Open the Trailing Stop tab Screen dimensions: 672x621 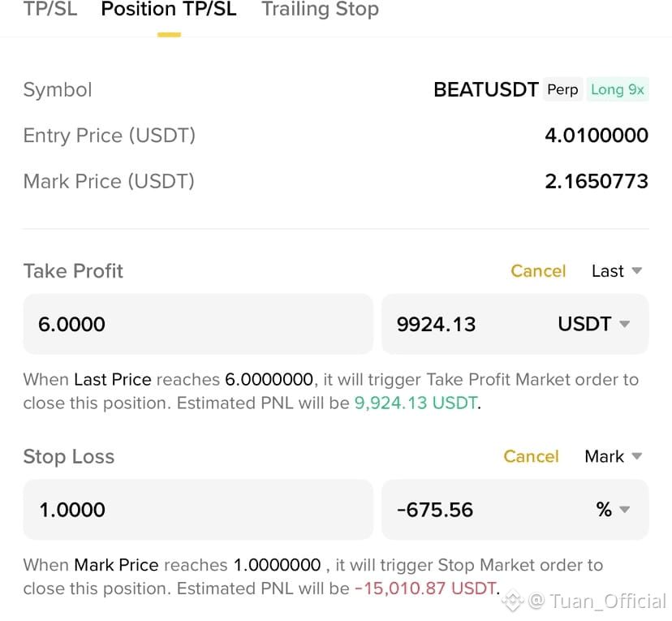pyautogui.click(x=319, y=11)
